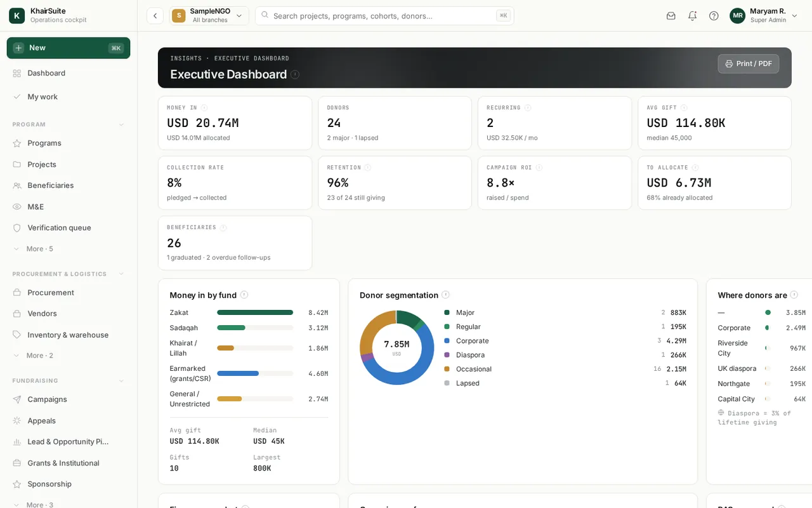Click the info icon beside Where donors are
Viewport: 812px width, 508px height.
pos(794,295)
